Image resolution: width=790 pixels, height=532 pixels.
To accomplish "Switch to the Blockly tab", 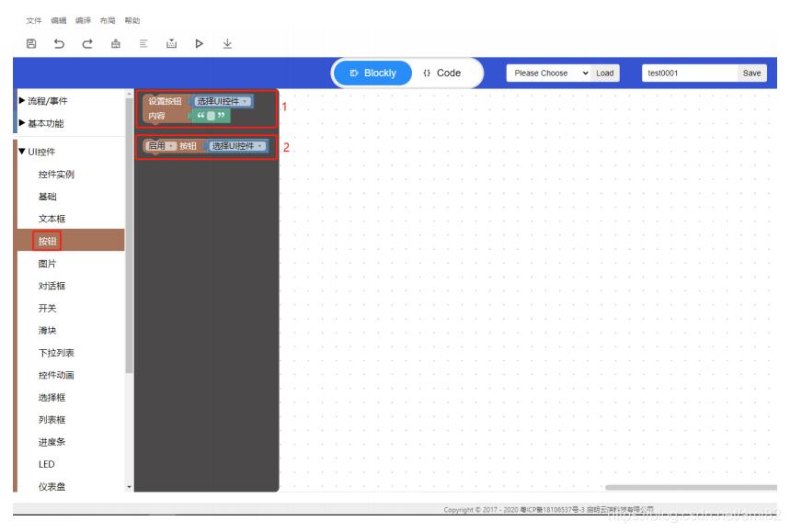I will pyautogui.click(x=372, y=73).
